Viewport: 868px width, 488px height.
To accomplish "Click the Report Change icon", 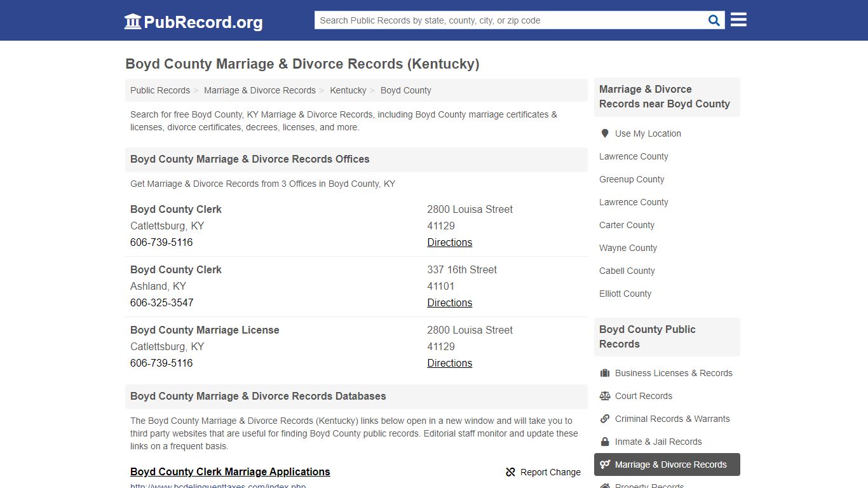I will pyautogui.click(x=510, y=472).
